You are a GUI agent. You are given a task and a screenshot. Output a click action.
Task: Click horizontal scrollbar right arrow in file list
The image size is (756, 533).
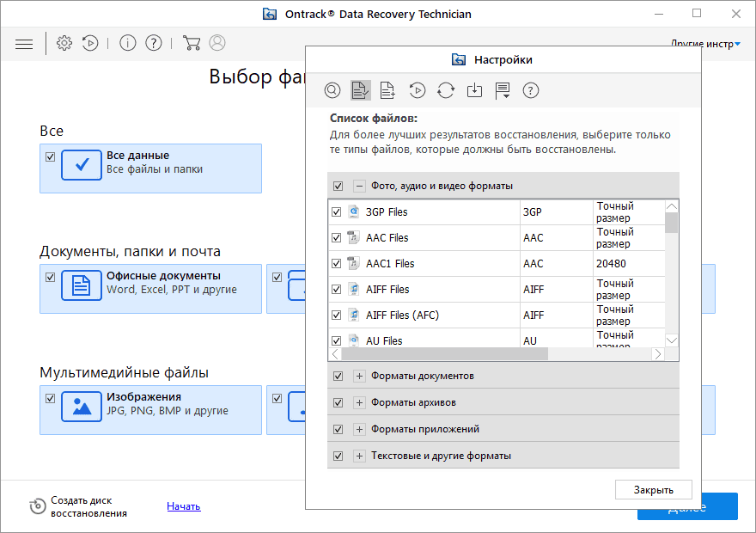tap(658, 354)
